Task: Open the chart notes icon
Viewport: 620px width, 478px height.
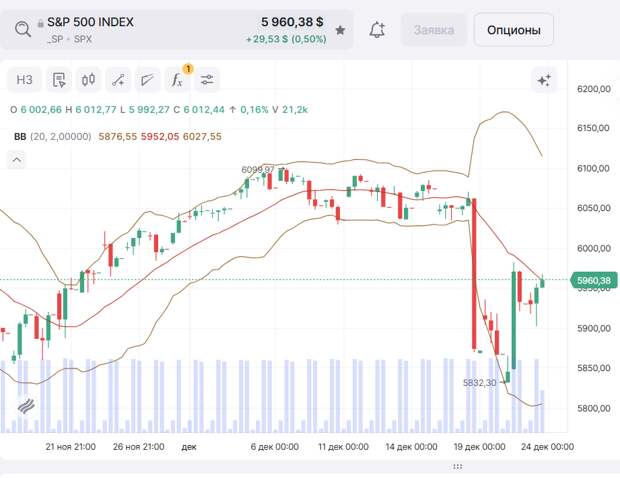Action: pyautogui.click(x=58, y=80)
